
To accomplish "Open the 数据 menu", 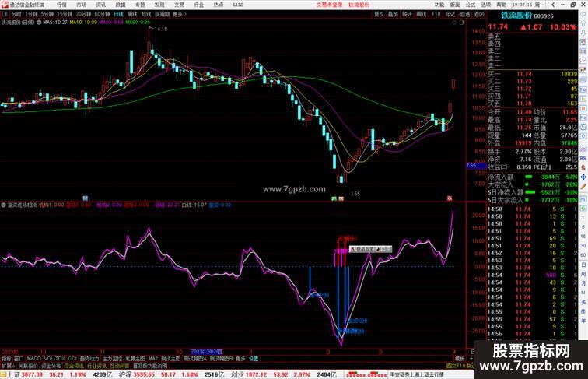I will (121, 5).
